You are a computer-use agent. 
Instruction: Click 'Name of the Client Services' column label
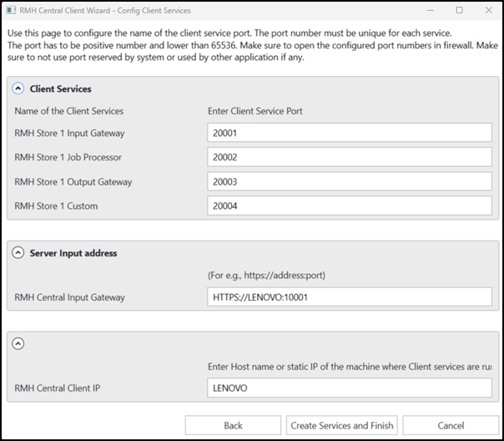click(68, 111)
